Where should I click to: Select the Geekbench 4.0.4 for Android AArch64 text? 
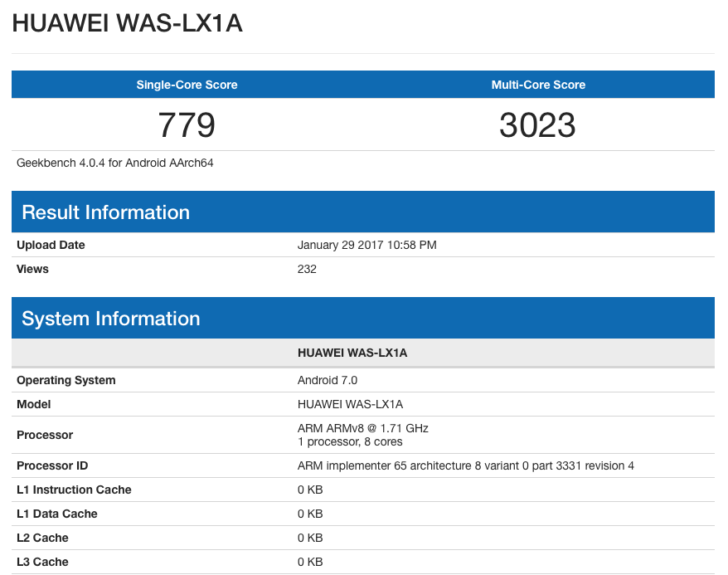(115, 163)
